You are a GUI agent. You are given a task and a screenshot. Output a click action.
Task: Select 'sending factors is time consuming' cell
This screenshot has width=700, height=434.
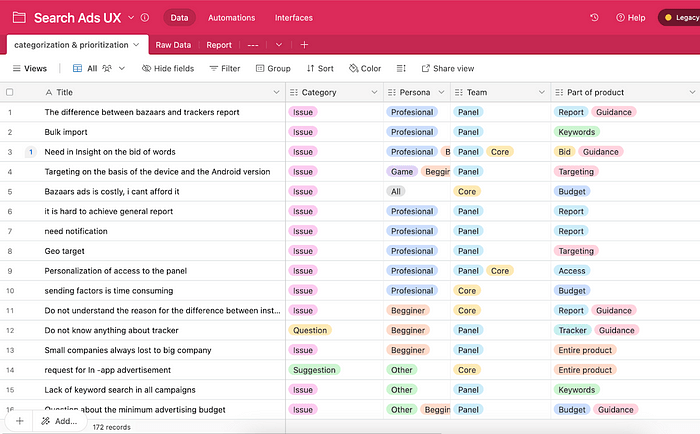[x=109, y=291]
